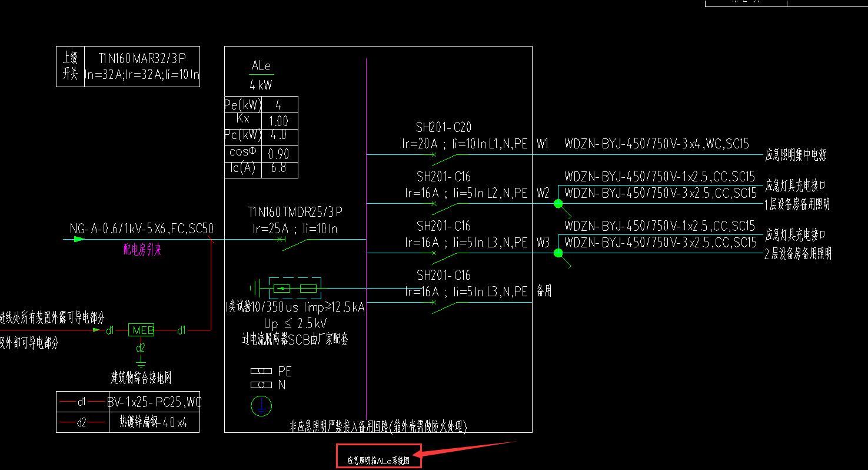Select legend text BV-1x25-PC25,WC
Viewport: 868px width, 470px height.
(x=155, y=403)
